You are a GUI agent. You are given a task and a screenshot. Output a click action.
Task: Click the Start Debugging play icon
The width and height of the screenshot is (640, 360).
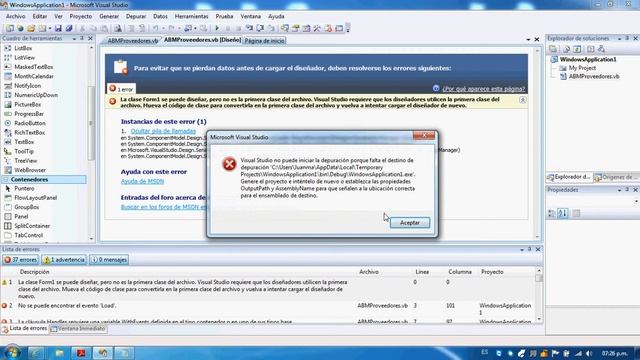pyautogui.click(x=217, y=28)
